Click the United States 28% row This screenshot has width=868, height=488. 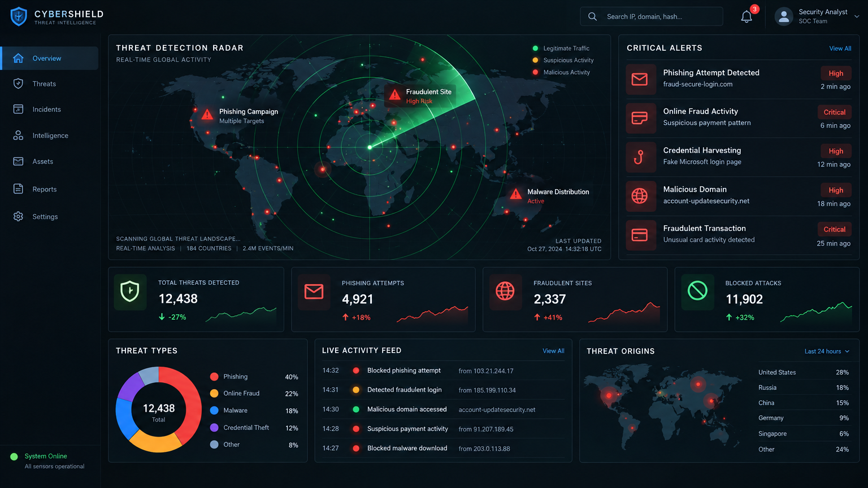coord(804,372)
